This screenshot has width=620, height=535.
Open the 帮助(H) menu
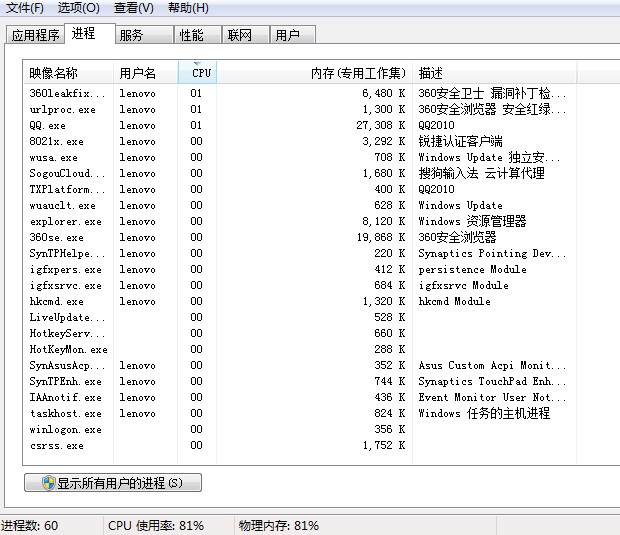coord(188,8)
